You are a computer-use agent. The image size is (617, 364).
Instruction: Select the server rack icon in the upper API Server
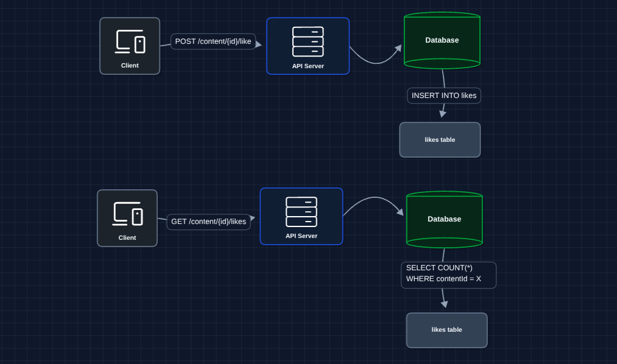pos(308,41)
